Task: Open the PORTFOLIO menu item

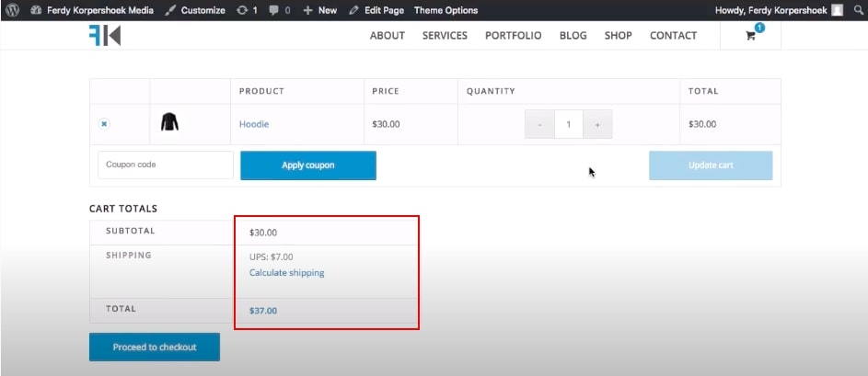Action: pos(514,35)
